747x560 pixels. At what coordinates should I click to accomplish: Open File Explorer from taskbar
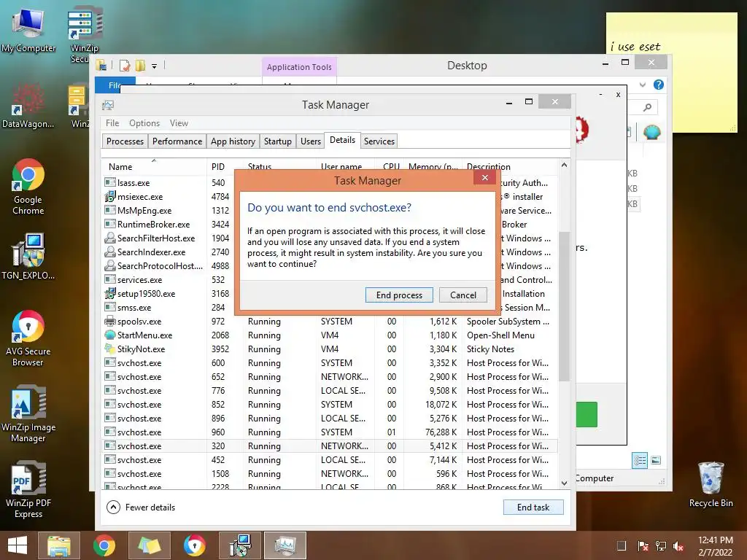click(x=58, y=545)
